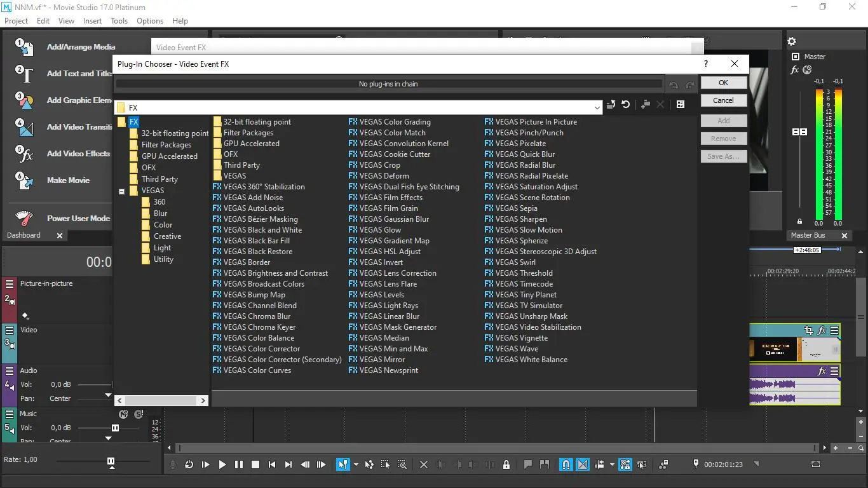Toggle Ignore Event Grouping icon
The height and width of the screenshot is (488, 868).
click(x=642, y=464)
